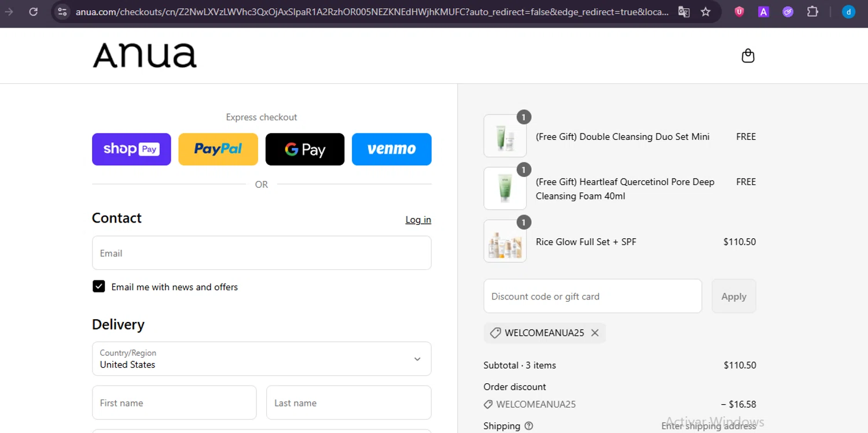Screen dimensions: 868x433
Task: Pay with Google Pay
Action: click(x=305, y=149)
